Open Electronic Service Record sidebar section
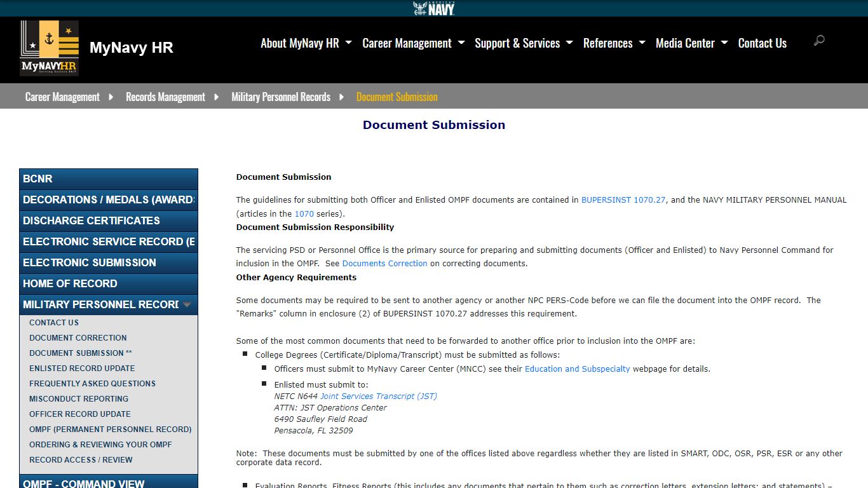868x488 pixels. [109, 241]
